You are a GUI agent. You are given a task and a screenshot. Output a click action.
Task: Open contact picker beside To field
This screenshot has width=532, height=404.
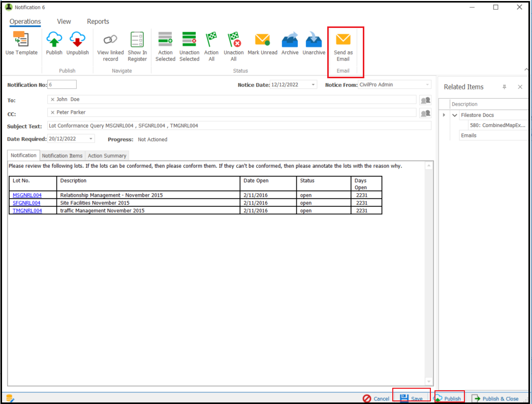pos(425,100)
